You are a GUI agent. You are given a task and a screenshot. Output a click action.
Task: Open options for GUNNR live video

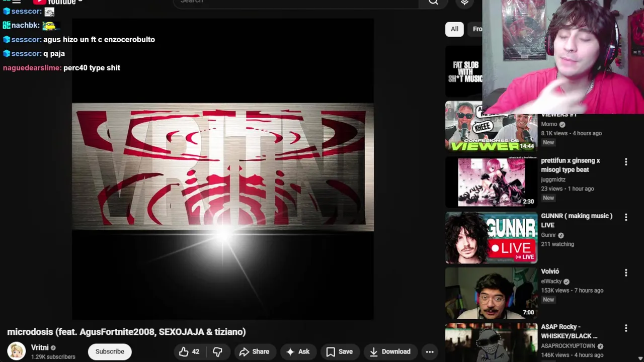626,217
